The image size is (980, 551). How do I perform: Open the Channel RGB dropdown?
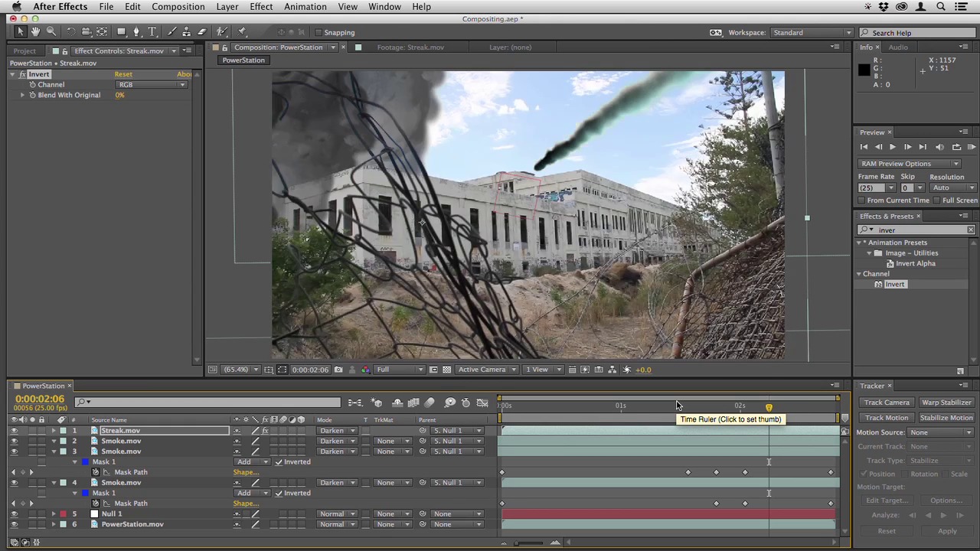click(x=152, y=85)
